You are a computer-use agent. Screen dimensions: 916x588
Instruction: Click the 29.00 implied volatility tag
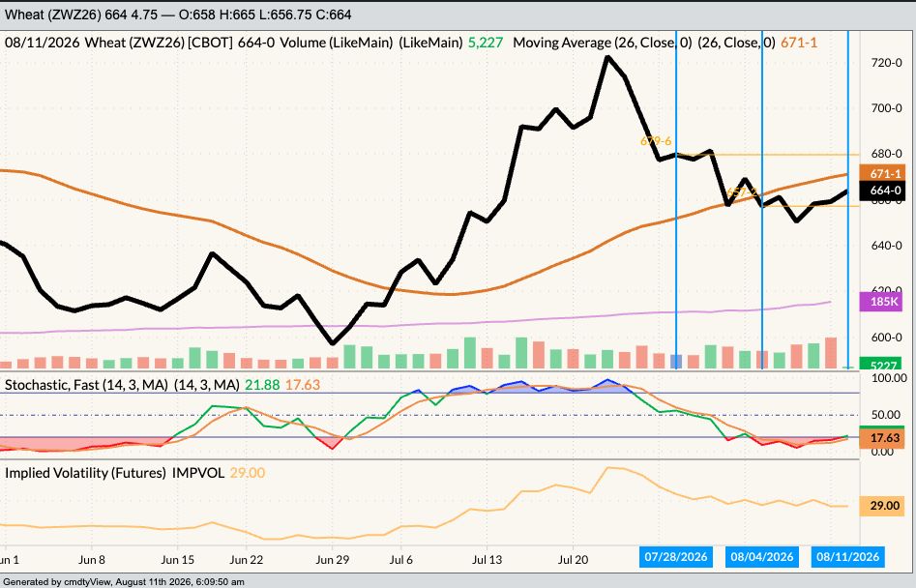[882, 505]
